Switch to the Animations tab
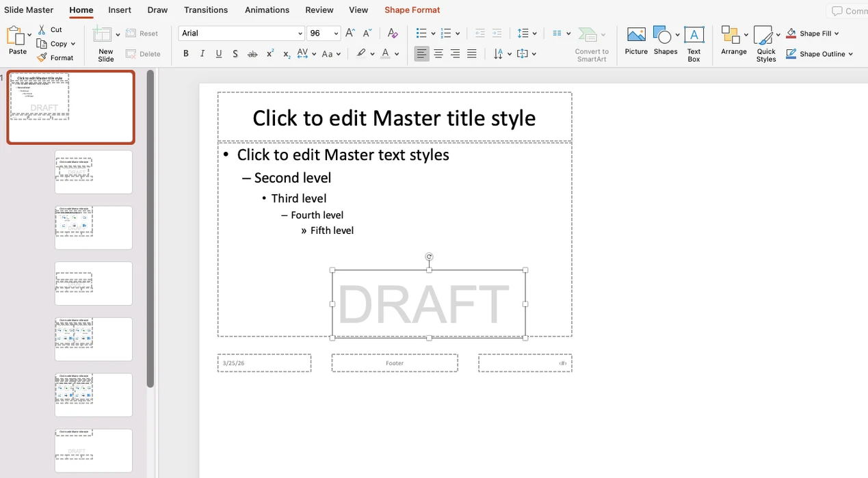868x478 pixels. coord(267,10)
